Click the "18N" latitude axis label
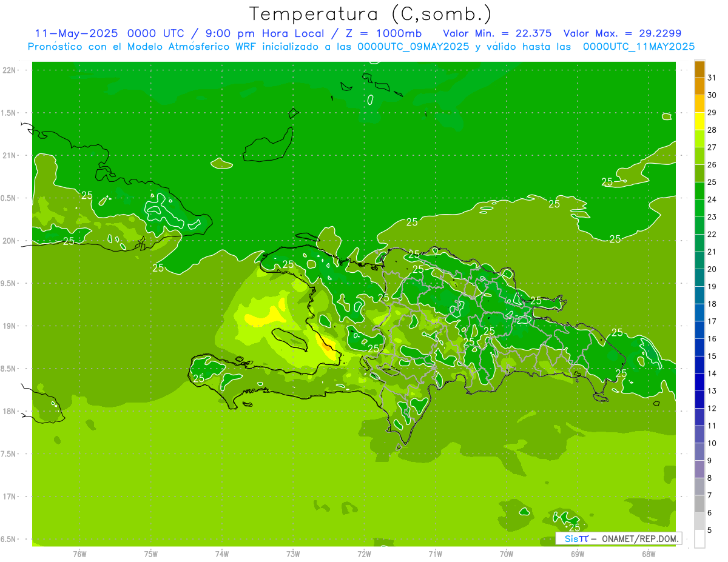 coord(9,412)
